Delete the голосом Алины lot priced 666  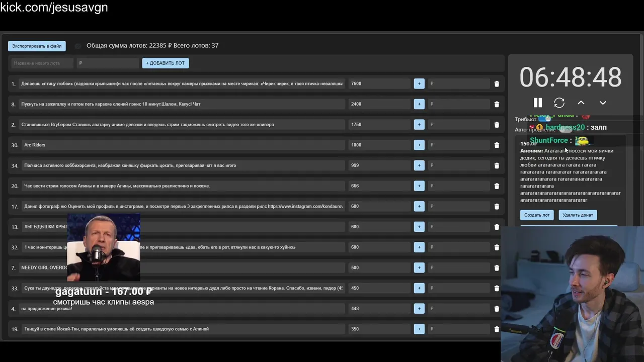pyautogui.click(x=497, y=186)
